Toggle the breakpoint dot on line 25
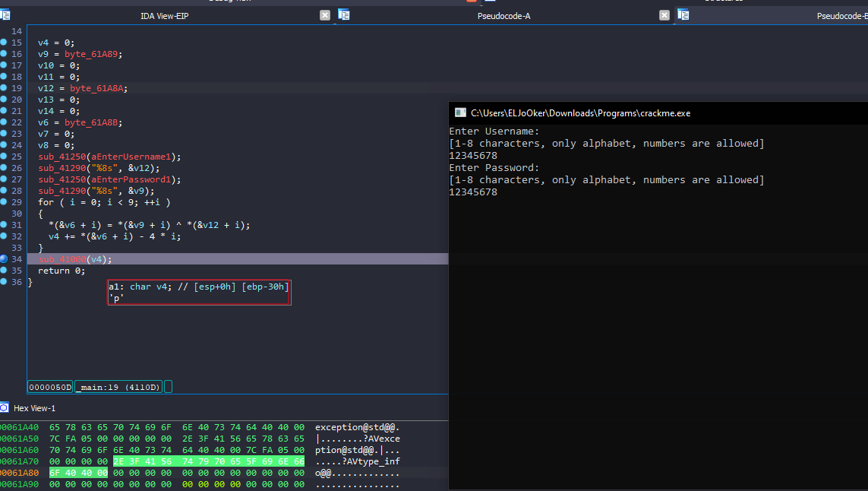 5,157
